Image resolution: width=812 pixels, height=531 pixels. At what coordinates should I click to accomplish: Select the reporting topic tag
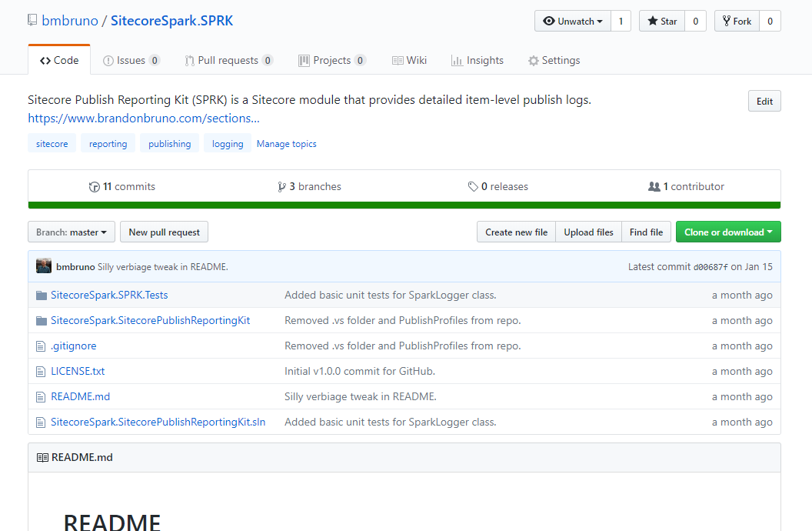108,143
